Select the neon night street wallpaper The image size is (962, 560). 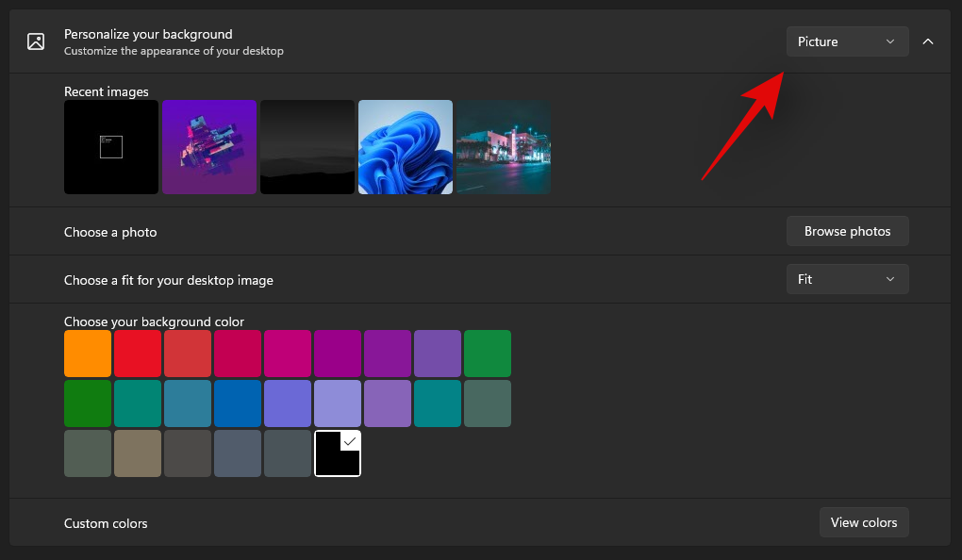coord(504,147)
